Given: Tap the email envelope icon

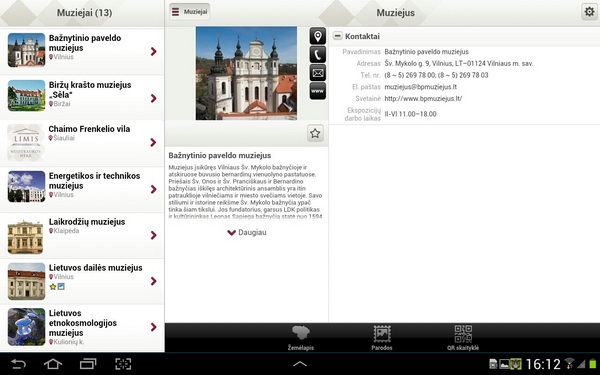Looking at the screenshot, I should click(318, 73).
